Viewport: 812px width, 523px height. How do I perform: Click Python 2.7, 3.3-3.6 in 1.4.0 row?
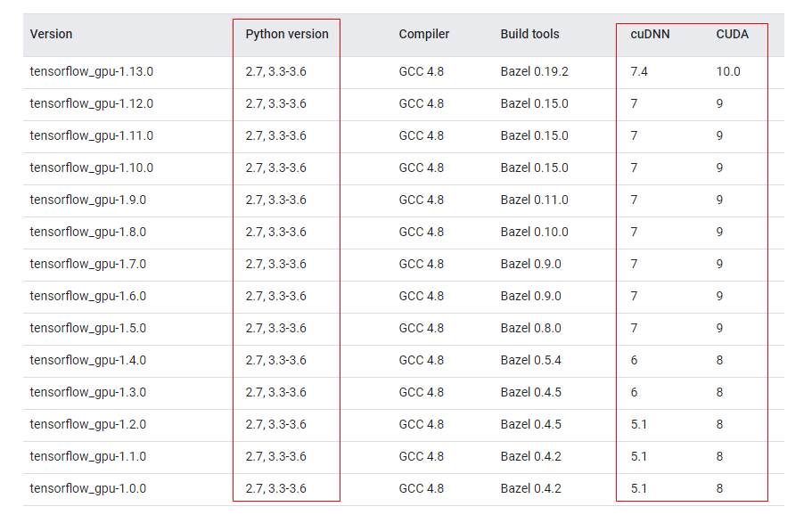coord(276,361)
